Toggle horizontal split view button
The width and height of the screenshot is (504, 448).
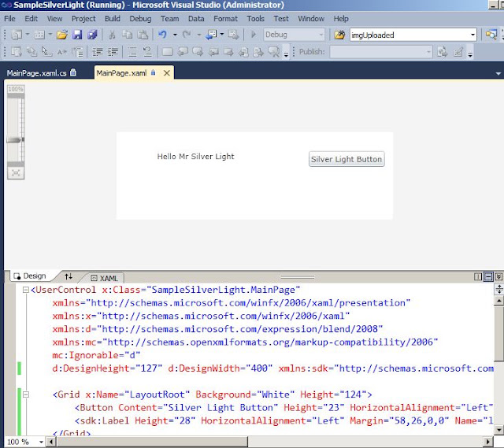(x=488, y=276)
